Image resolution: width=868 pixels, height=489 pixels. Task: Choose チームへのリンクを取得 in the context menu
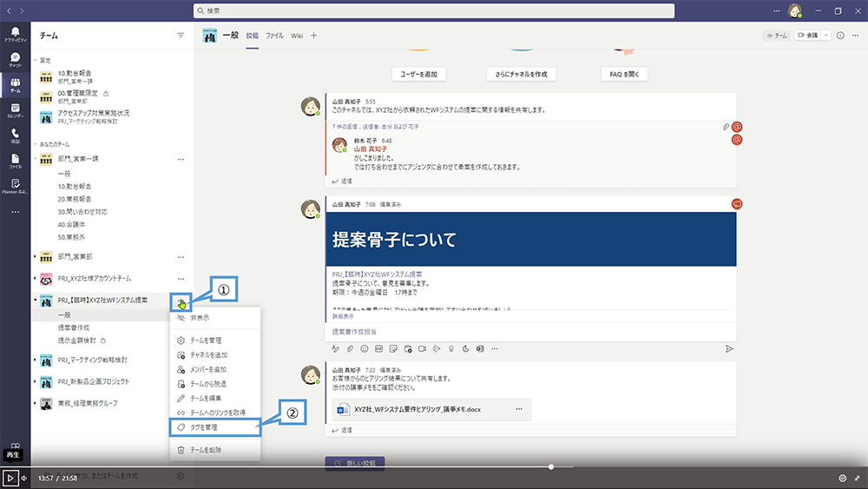click(214, 413)
